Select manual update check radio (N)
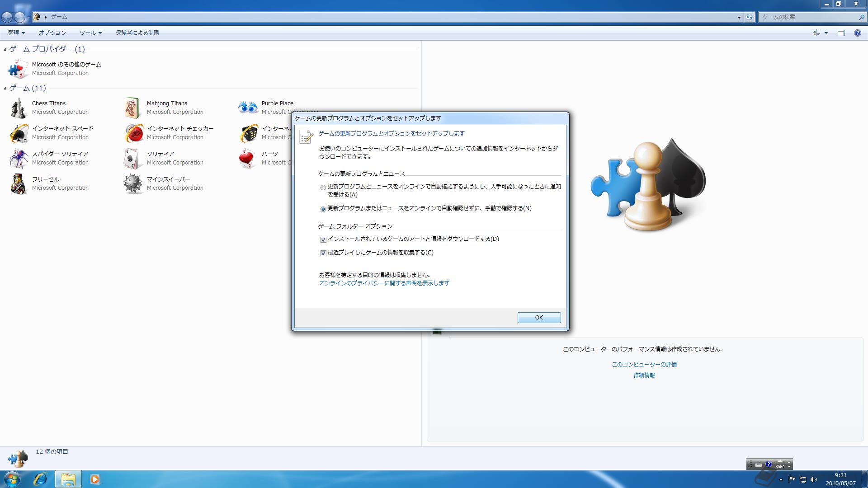This screenshot has width=868, height=488. pos(323,209)
